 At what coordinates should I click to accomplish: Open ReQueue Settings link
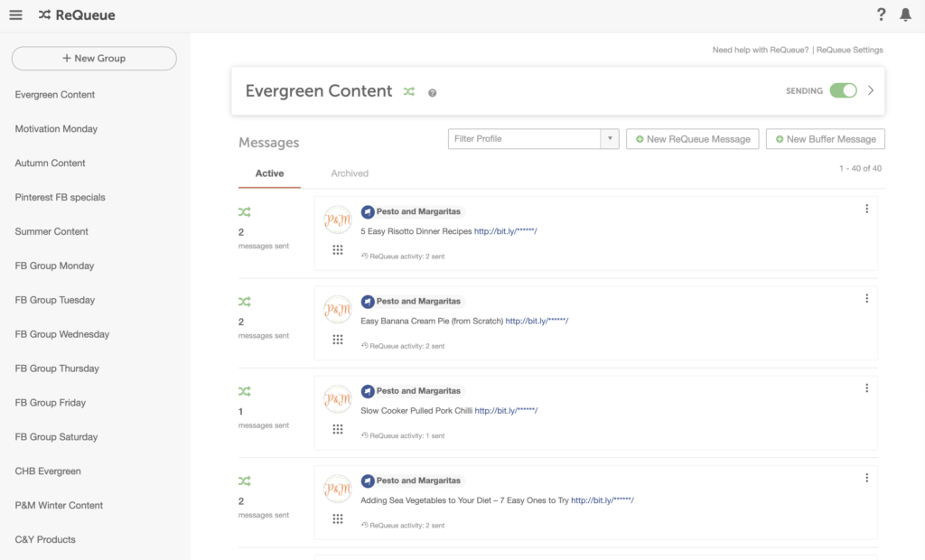[x=849, y=51]
